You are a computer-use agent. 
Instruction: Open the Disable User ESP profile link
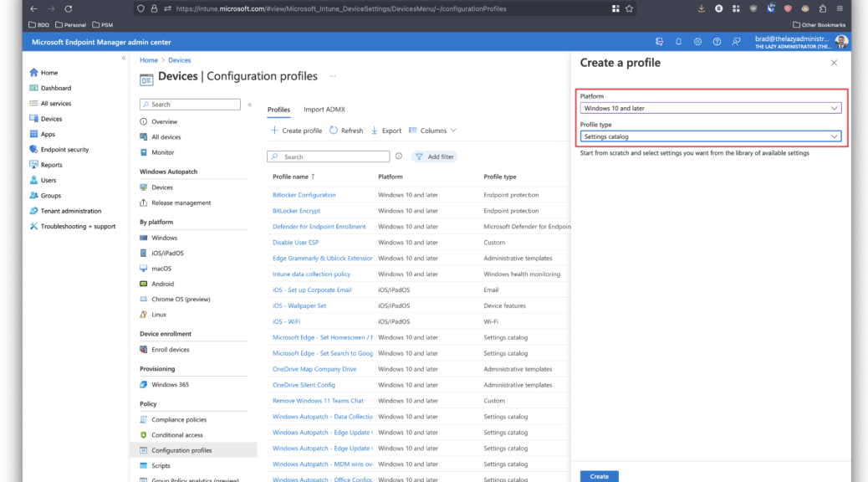(x=296, y=243)
